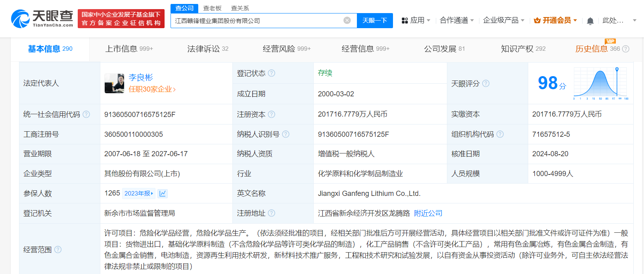
Task: Show help for 纳税人识别号
Action: pyautogui.click(x=286, y=134)
